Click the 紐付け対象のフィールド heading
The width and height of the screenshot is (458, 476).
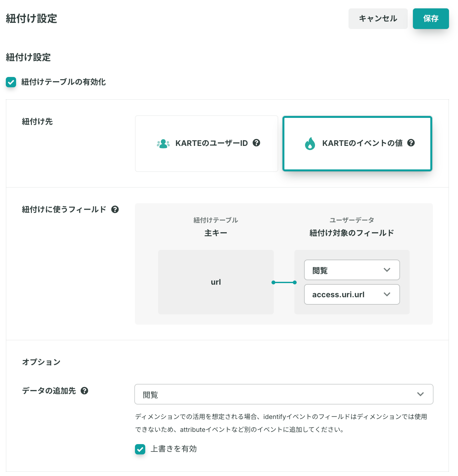coord(352,233)
